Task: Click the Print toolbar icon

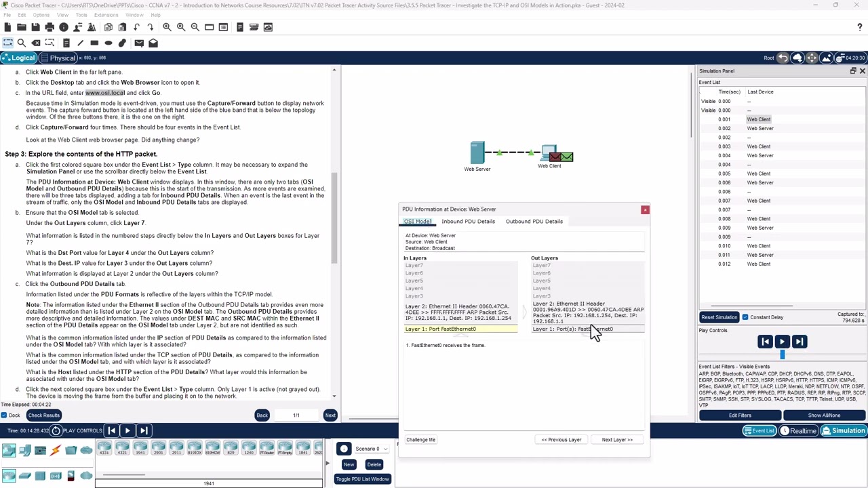Action: tap(50, 27)
